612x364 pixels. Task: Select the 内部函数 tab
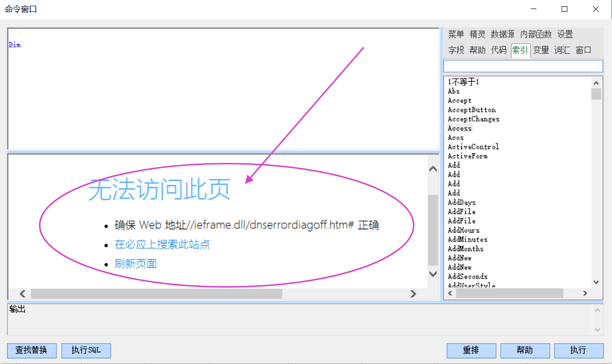536,34
